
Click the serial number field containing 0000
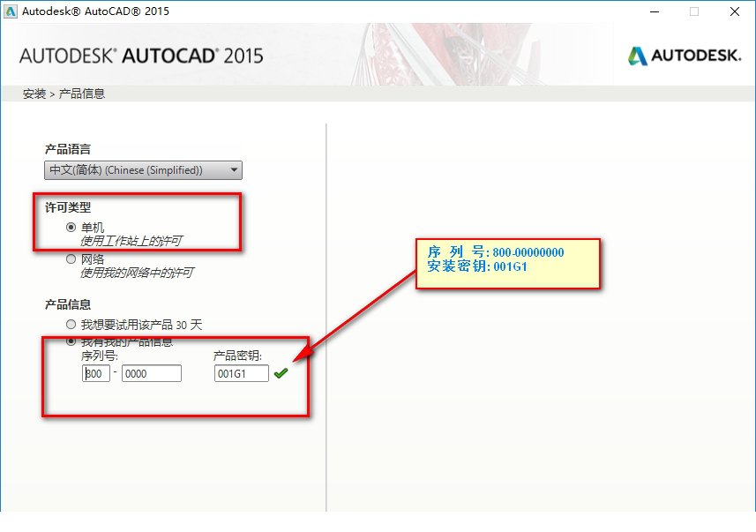tap(152, 374)
